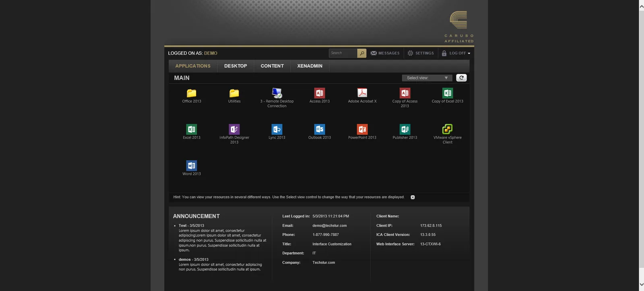
Task: Click the last logged in timestamp
Action: tap(331, 216)
